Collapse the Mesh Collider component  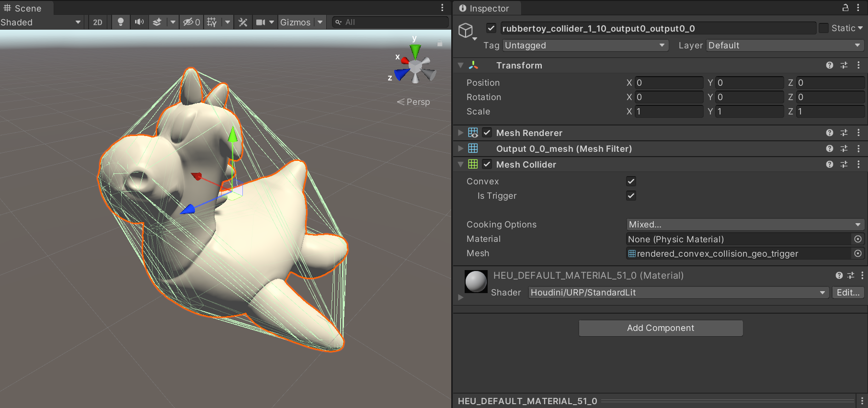[x=460, y=164]
